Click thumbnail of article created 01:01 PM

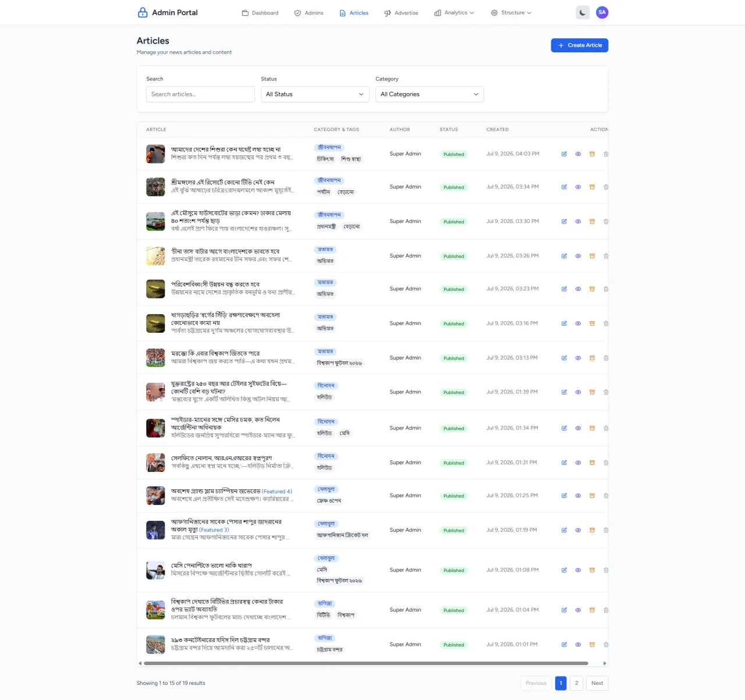[x=155, y=645]
